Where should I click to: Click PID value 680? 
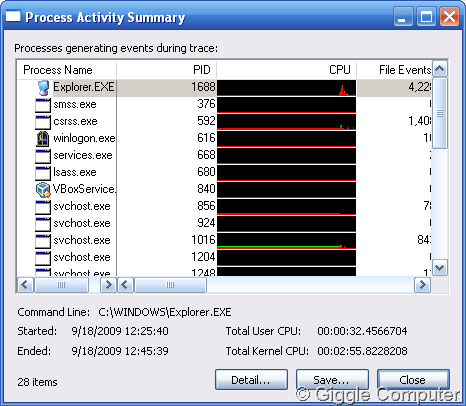(x=206, y=172)
